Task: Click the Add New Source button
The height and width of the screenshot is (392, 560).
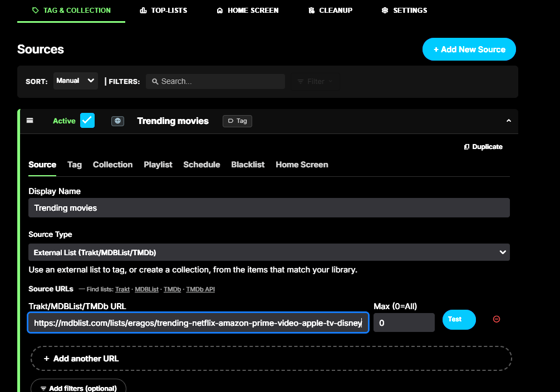Action: pyautogui.click(x=469, y=49)
